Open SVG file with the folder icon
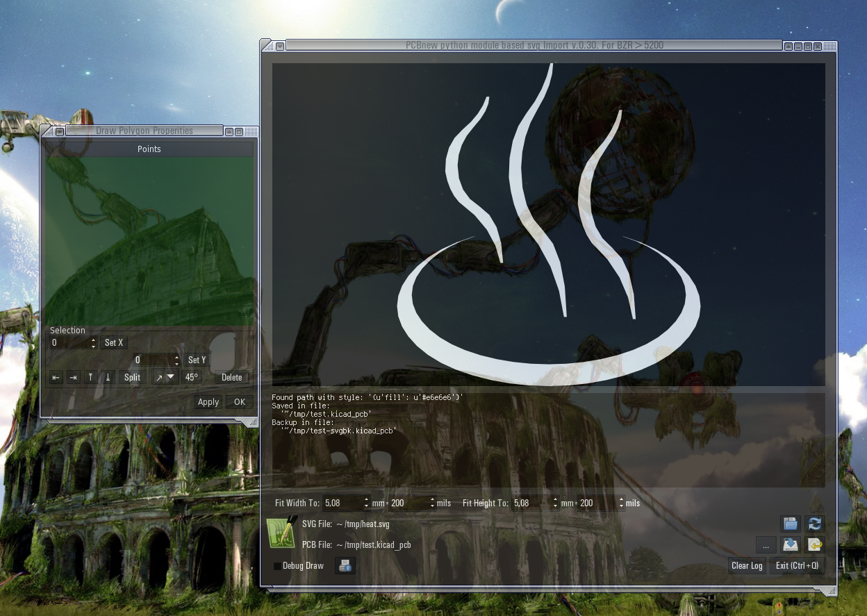The height and width of the screenshot is (616, 867). 791,524
